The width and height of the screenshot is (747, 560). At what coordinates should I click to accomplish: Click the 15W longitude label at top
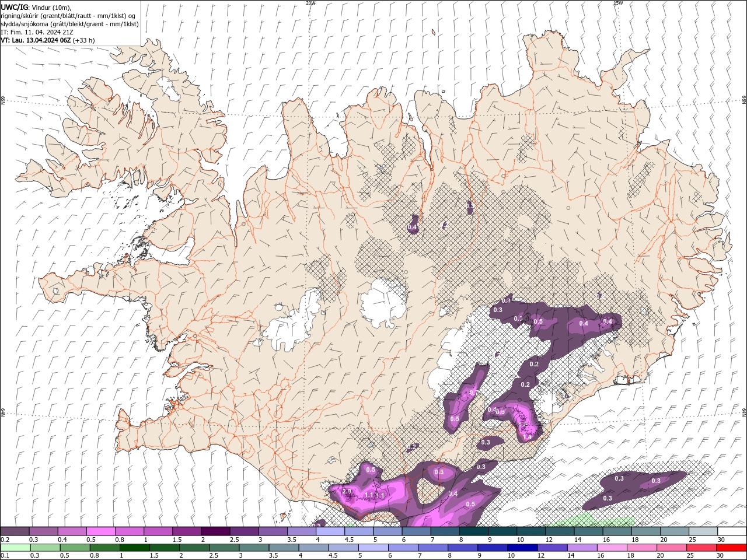pyautogui.click(x=618, y=3)
